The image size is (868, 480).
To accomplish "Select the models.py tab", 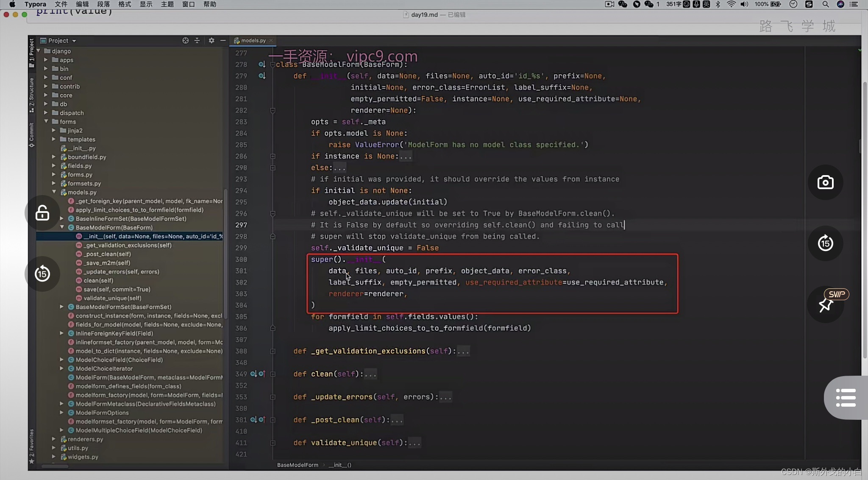I will (253, 40).
